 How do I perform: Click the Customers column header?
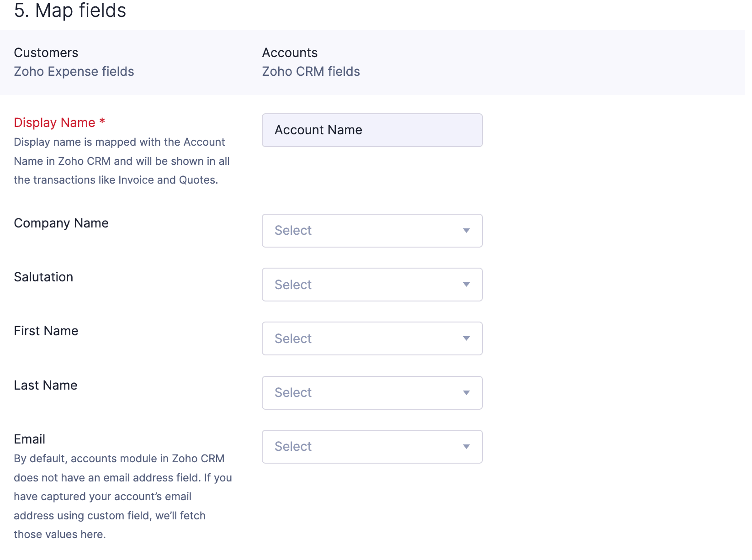coord(46,53)
